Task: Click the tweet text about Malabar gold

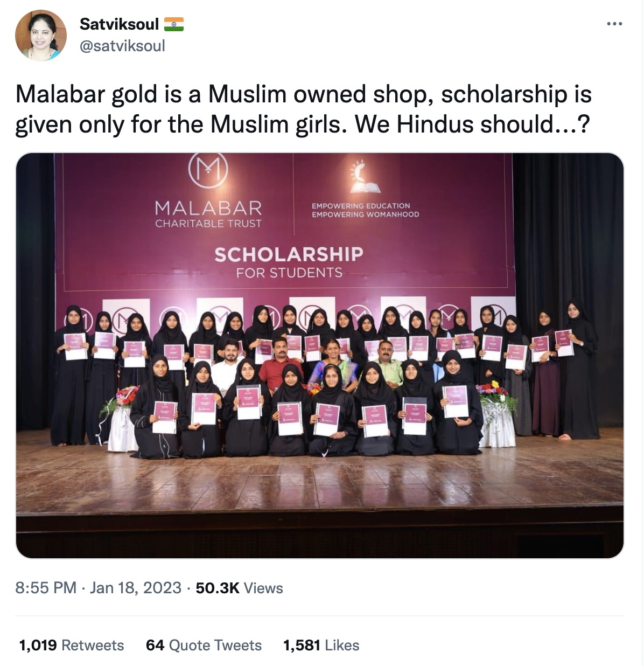Action: (304, 109)
